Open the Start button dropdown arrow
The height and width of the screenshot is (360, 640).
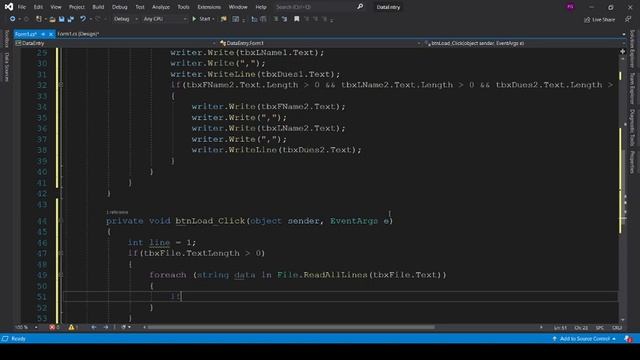click(x=213, y=19)
